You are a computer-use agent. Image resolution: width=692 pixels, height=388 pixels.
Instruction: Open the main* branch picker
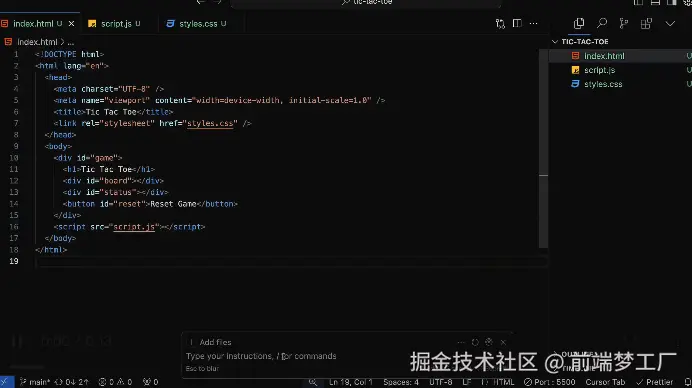click(x=35, y=382)
